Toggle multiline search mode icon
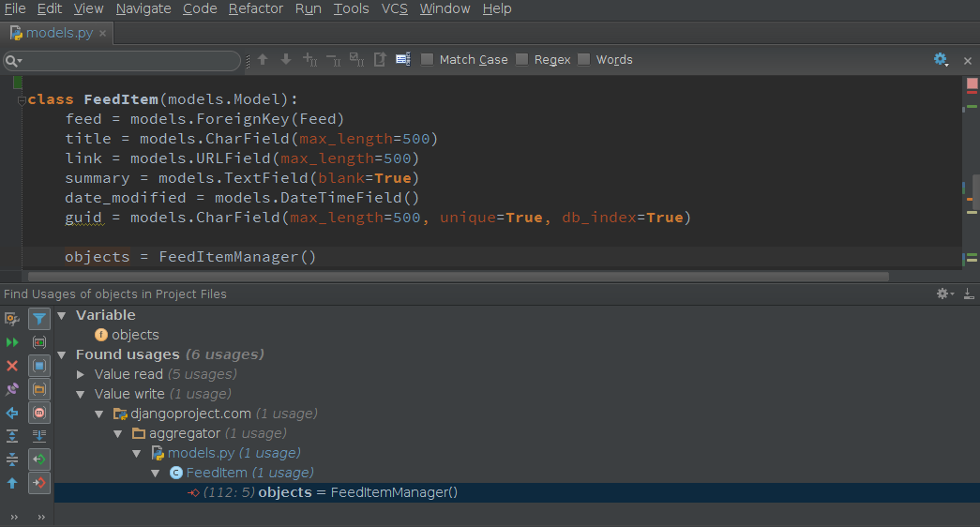This screenshot has width=980, height=527. 403,59
